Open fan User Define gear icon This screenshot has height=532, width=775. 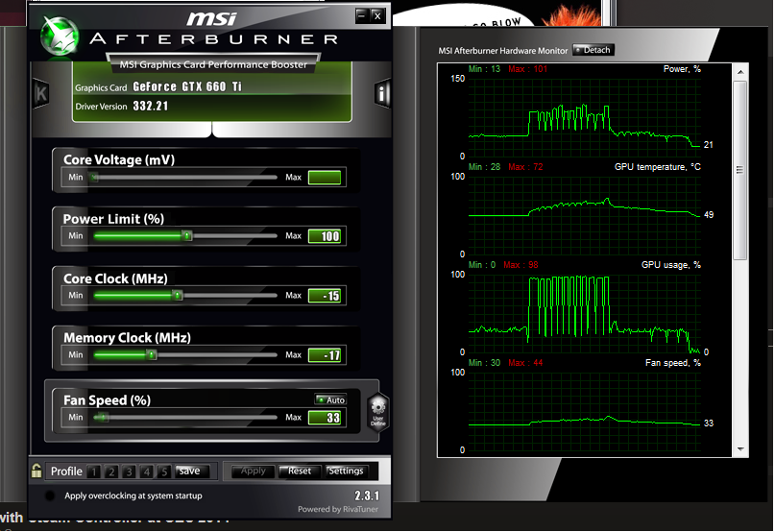[378, 412]
